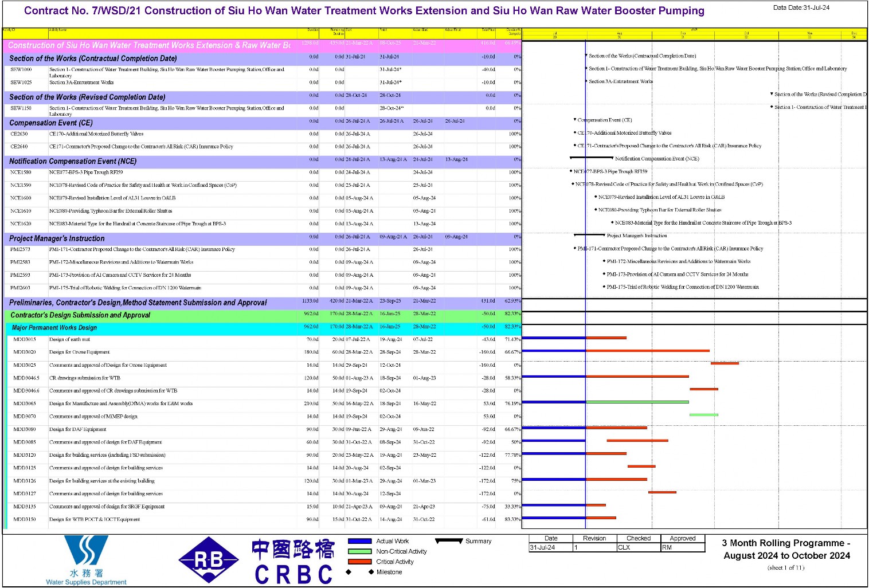Click activity ID MDD3046.5
Viewport: 869px width, 588px height.
coord(26,378)
